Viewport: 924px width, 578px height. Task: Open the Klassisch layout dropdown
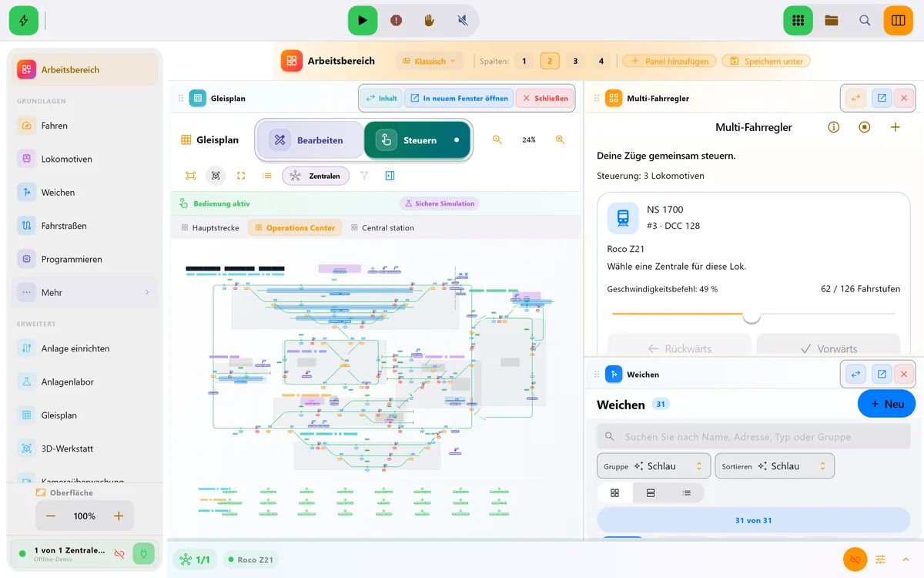coord(430,61)
